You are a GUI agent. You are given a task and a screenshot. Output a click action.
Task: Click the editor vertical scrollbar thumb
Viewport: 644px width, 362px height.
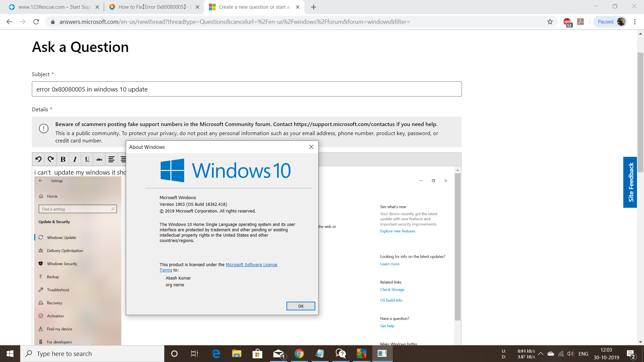click(458, 247)
